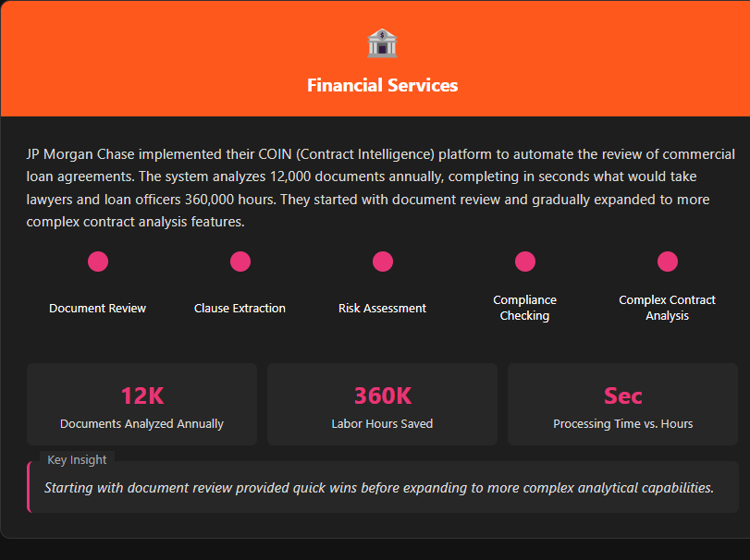750x560 pixels.
Task: Select the Compliance Checking timeline dot
Action: 525,262
